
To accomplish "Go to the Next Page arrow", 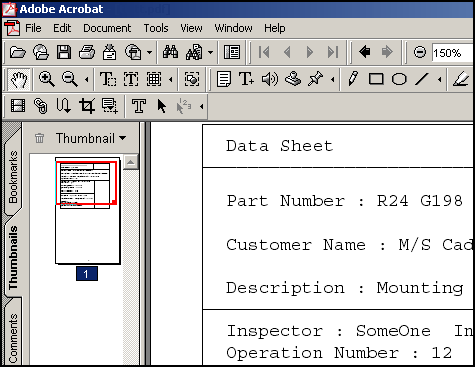I will pos(310,52).
